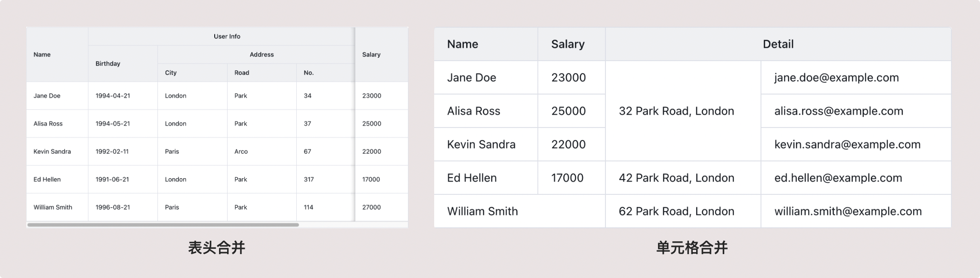This screenshot has width=980, height=278.
Task: Click the Address group header
Action: (261, 54)
